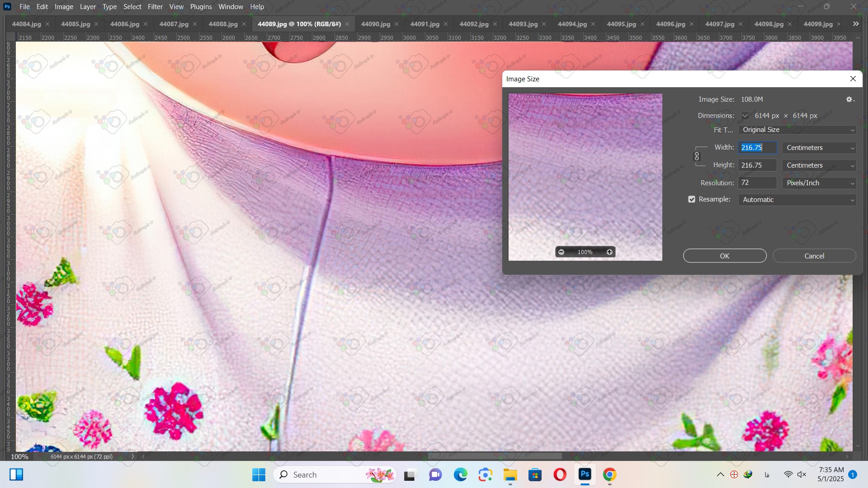The height and width of the screenshot is (488, 868).
Task: Click the Image Size settings gear icon
Action: tap(849, 99)
